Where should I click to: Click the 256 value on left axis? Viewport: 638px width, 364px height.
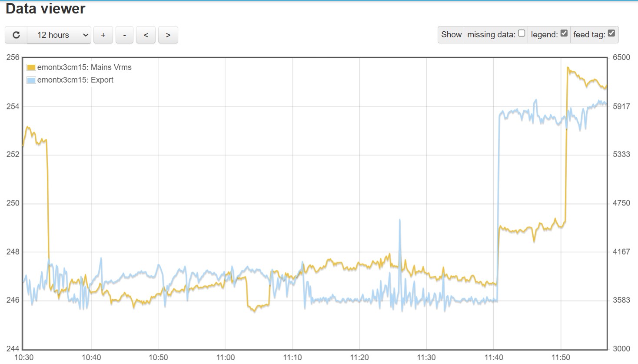pos(13,57)
